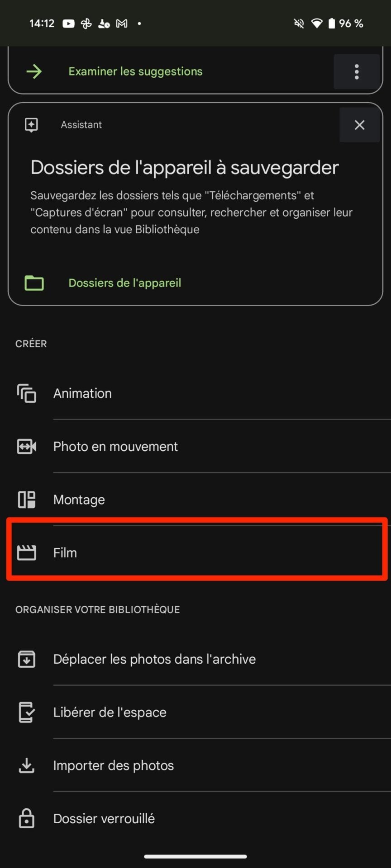391x868 pixels.
Task: Select the Montage option
Action: pyautogui.click(x=79, y=500)
